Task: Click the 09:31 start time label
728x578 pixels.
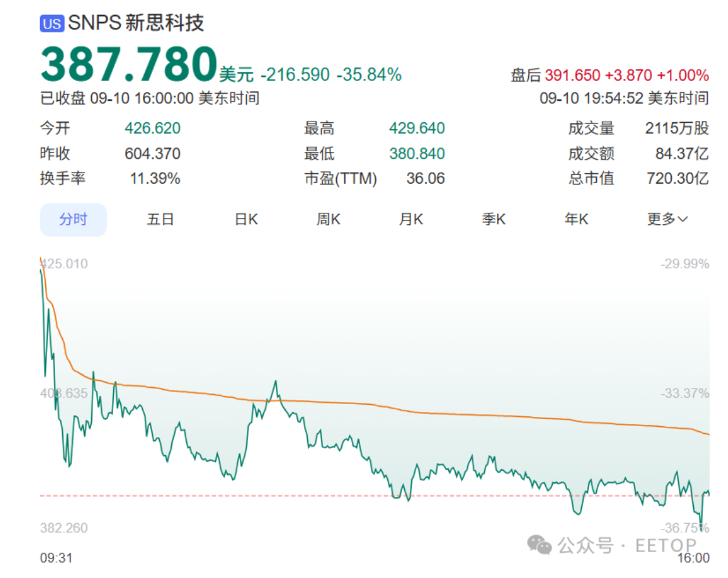Action: point(56,558)
